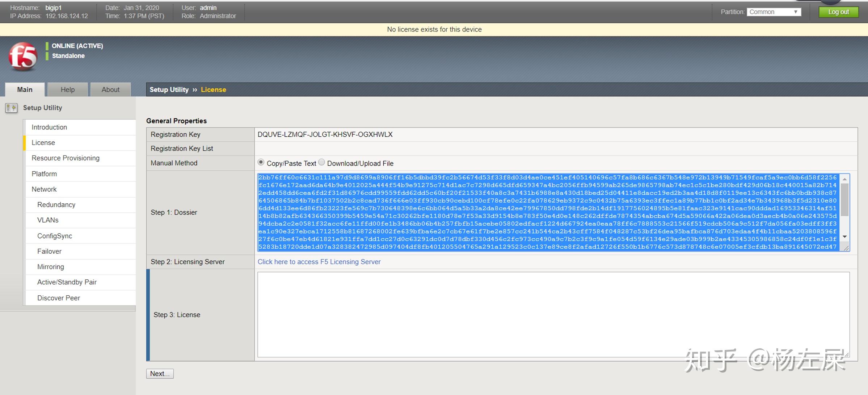Click the F5 Licensing Server link

coord(319,262)
